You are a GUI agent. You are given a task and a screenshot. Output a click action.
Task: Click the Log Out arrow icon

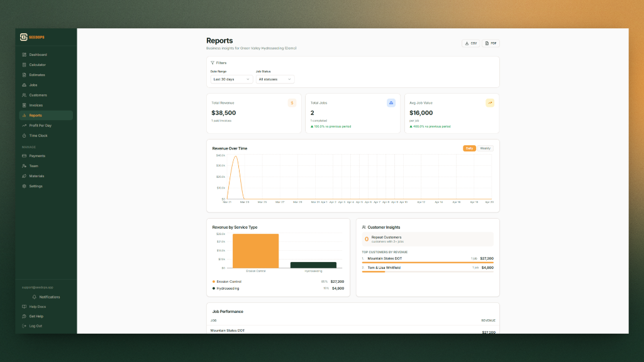(25, 326)
